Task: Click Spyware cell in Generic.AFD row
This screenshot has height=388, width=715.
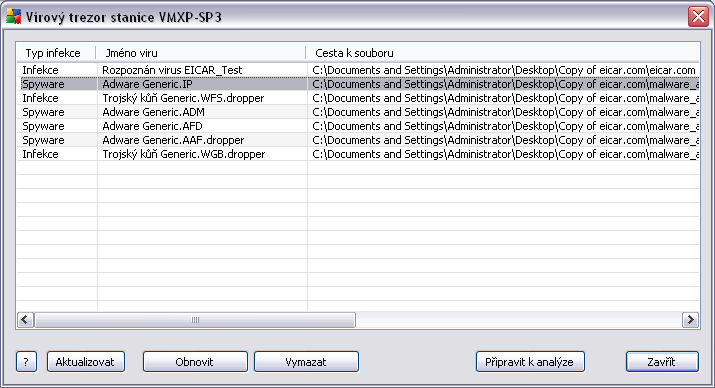Action: (43, 126)
